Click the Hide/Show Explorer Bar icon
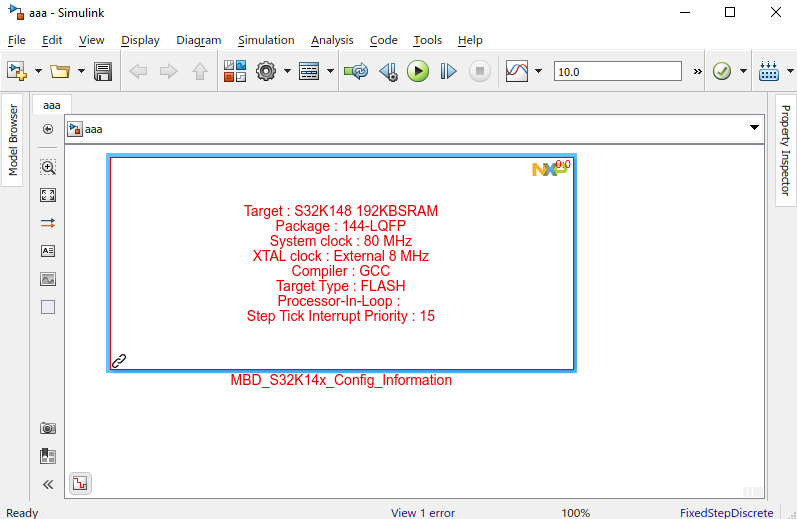Screen dimensions: 797x519 point(48,129)
